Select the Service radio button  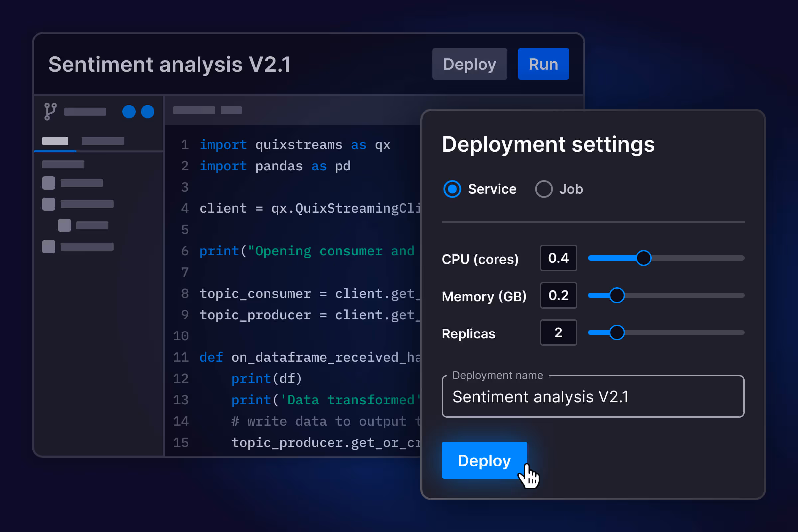point(452,189)
